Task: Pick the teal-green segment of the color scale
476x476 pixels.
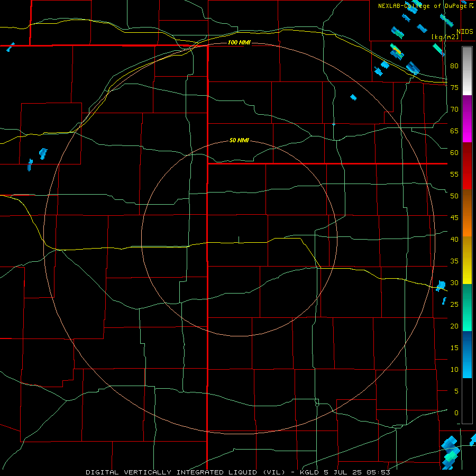Action: coord(467,307)
